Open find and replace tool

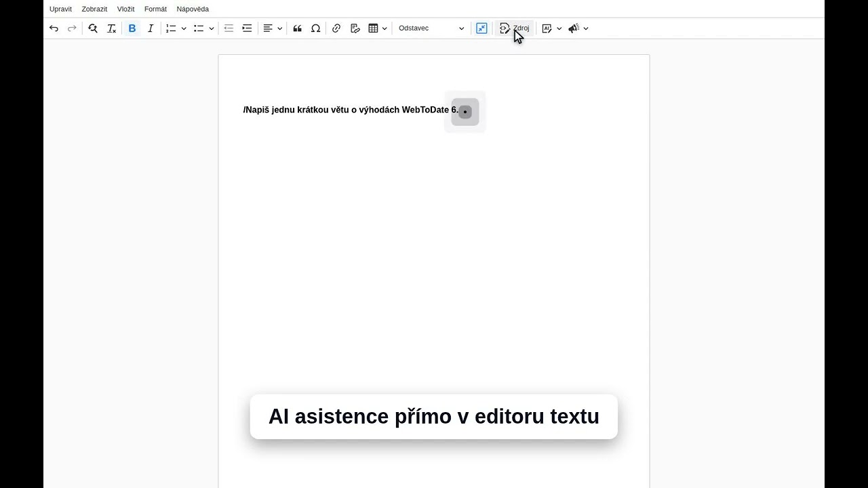(x=93, y=28)
